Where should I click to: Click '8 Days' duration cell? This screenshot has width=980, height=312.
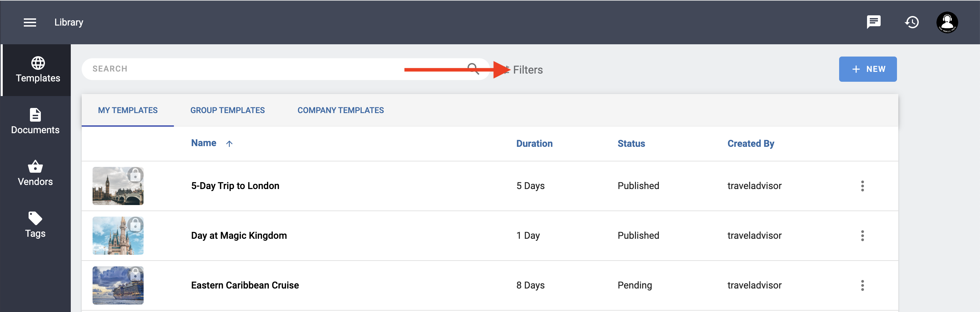coord(530,285)
